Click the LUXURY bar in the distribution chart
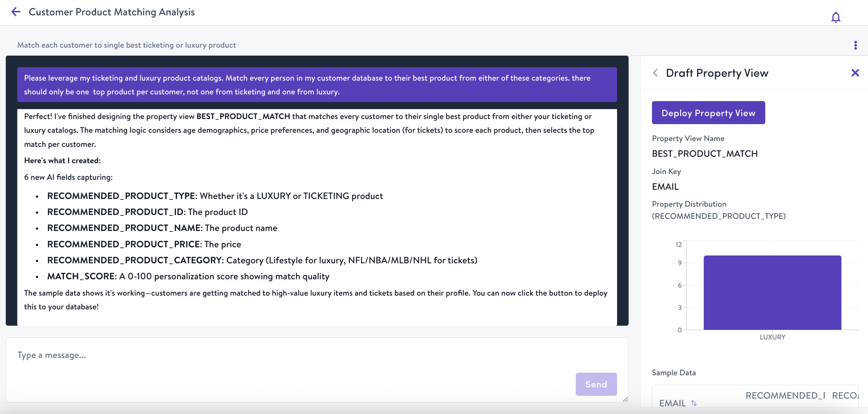Image resolution: width=868 pixels, height=414 pixels. coord(772,292)
